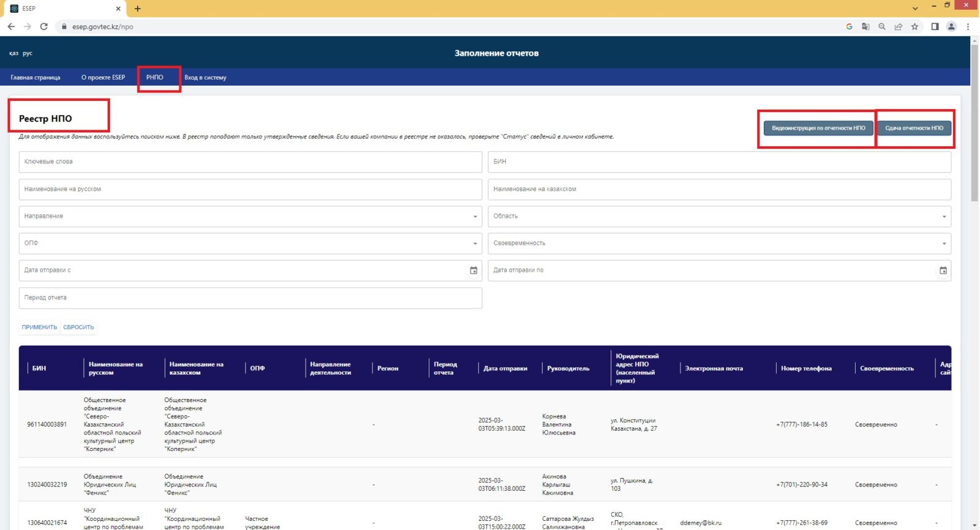Open О проекте ESEP menu item

pos(103,78)
